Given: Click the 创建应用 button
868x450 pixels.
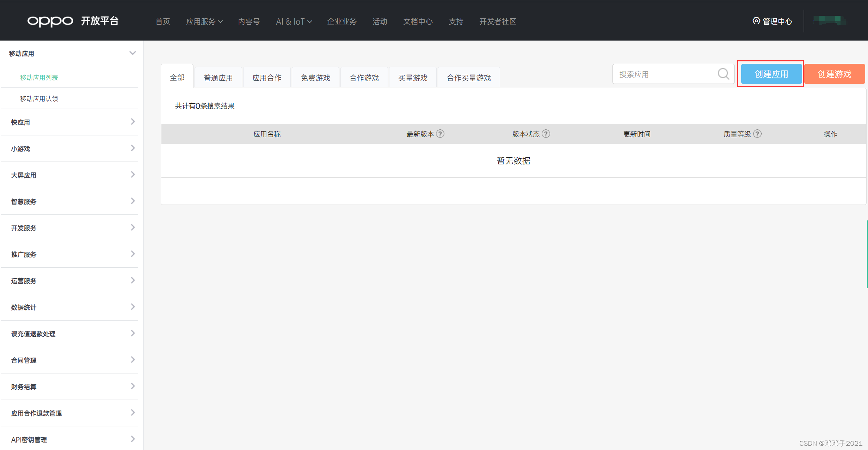Looking at the screenshot, I should point(771,74).
